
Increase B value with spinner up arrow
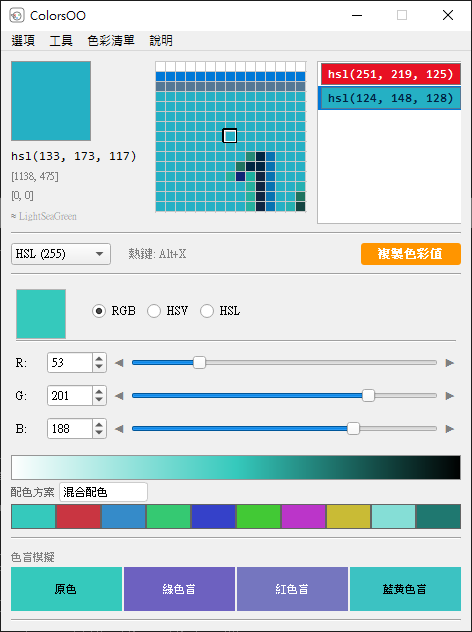[99, 424]
